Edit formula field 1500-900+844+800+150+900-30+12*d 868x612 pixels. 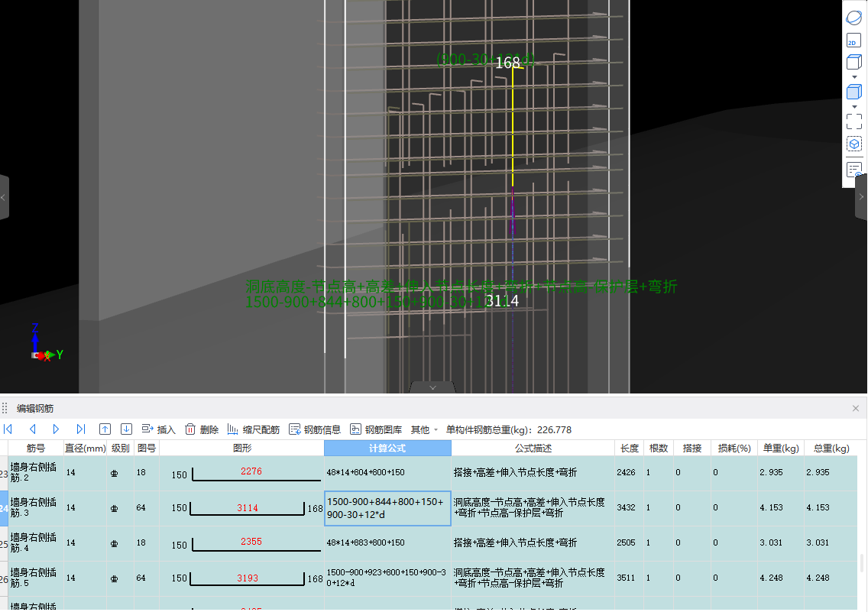coord(387,508)
